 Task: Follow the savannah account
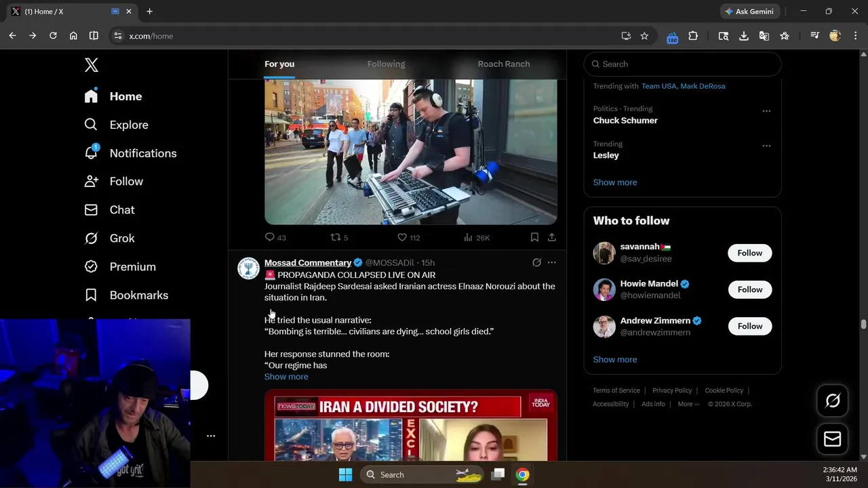pyautogui.click(x=750, y=253)
